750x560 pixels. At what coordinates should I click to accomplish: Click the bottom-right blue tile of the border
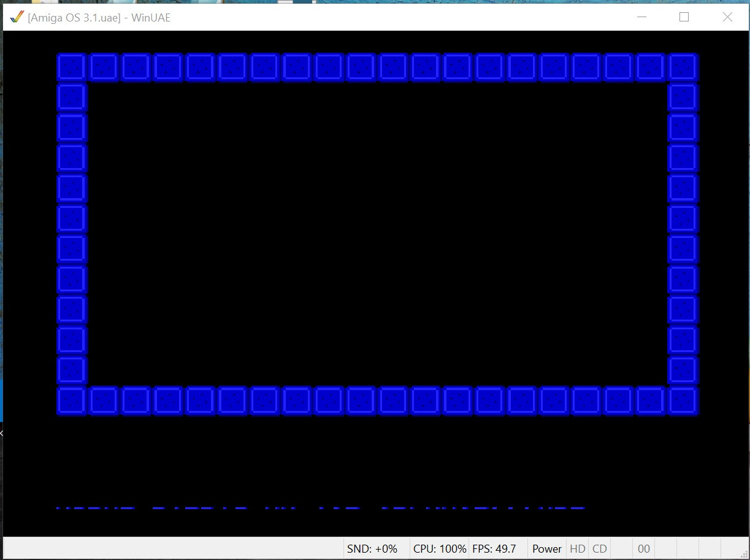click(x=683, y=401)
